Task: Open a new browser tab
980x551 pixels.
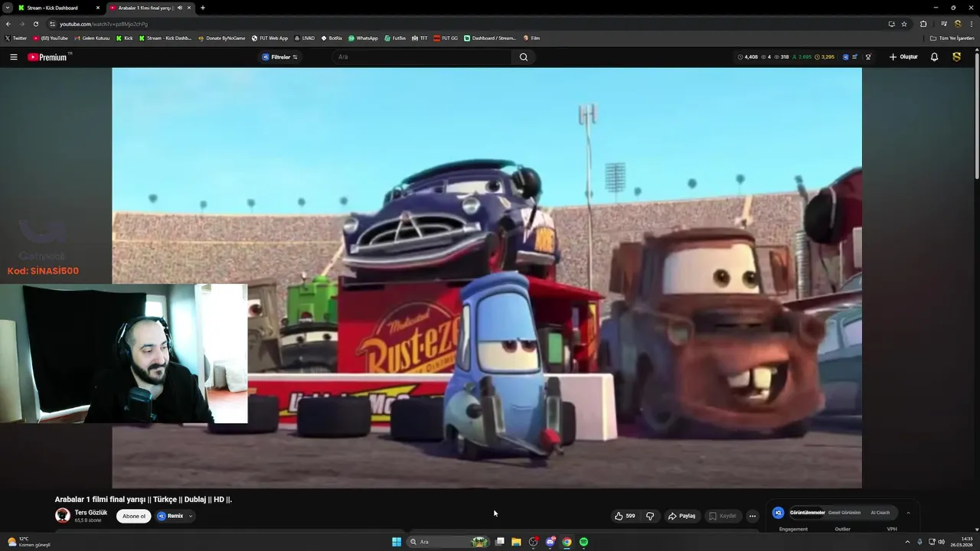Action: tap(202, 8)
